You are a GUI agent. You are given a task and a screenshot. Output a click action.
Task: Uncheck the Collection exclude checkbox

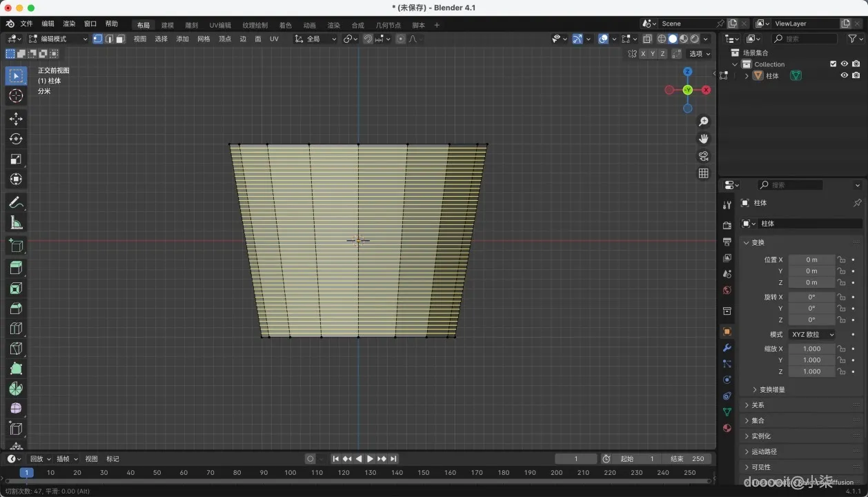click(x=833, y=64)
